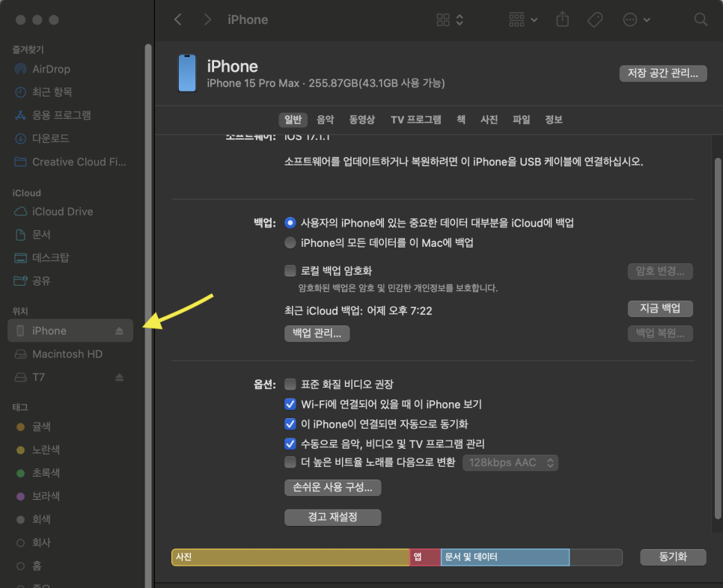
Task: Switch to the 정보 tab
Action: 554,120
